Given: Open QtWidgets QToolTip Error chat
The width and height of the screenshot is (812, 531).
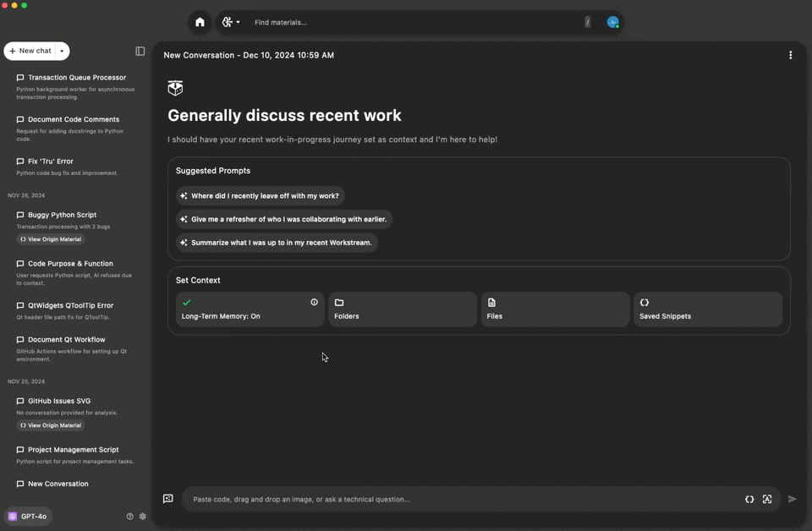Looking at the screenshot, I should [75, 311].
